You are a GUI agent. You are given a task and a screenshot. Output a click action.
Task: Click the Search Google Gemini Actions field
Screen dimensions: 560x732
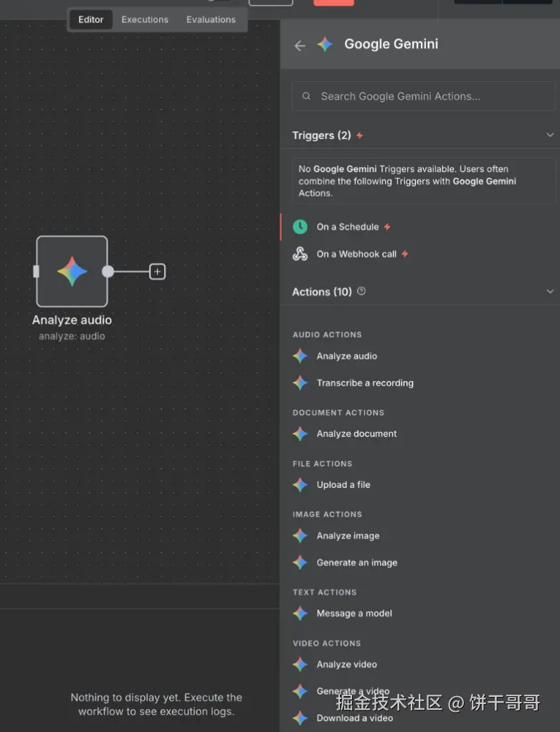[423, 96]
